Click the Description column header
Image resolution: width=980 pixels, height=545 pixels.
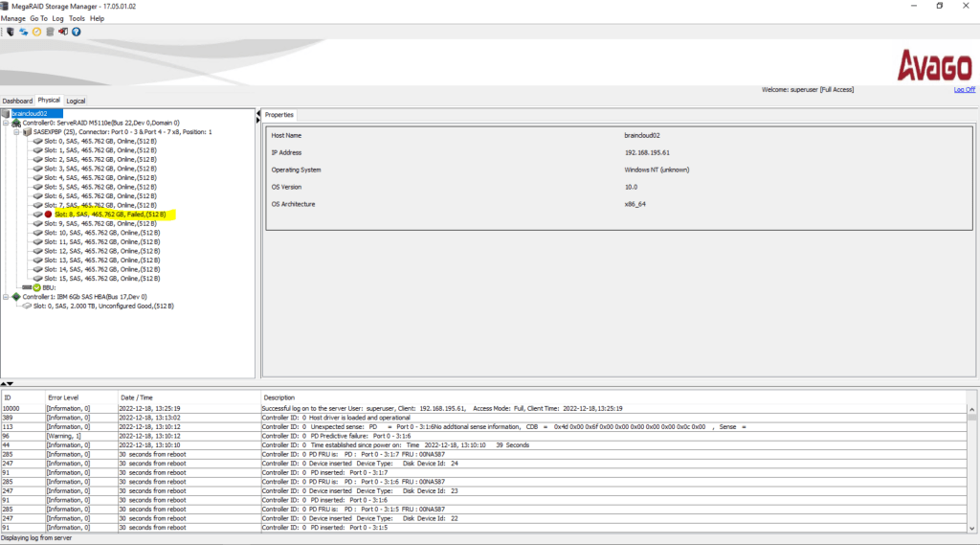[613, 397]
